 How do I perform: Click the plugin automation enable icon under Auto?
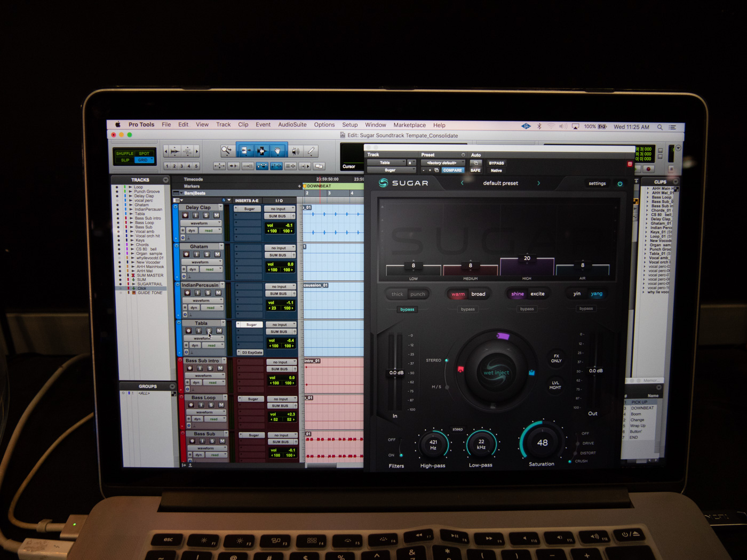tap(475, 163)
